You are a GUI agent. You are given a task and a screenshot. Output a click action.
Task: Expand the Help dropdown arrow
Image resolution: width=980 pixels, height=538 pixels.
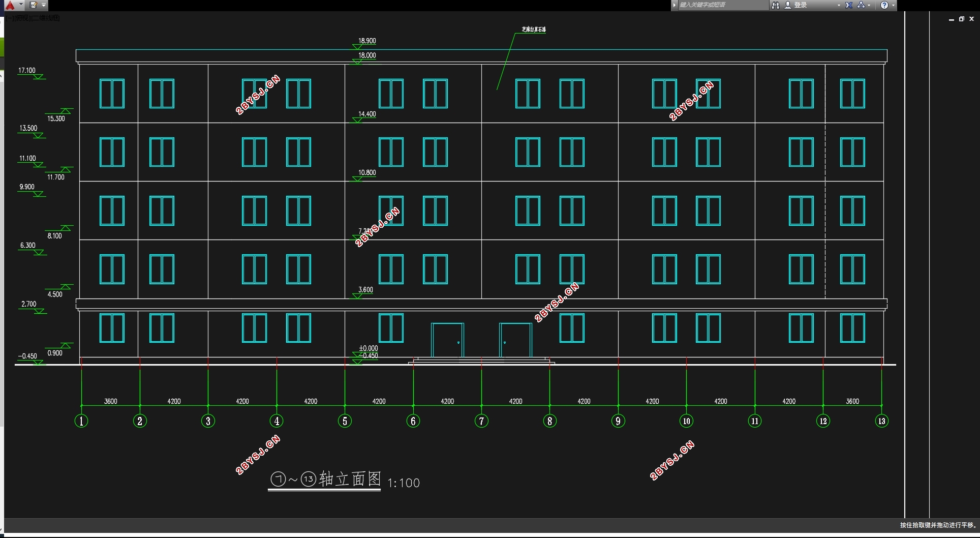[893, 5]
